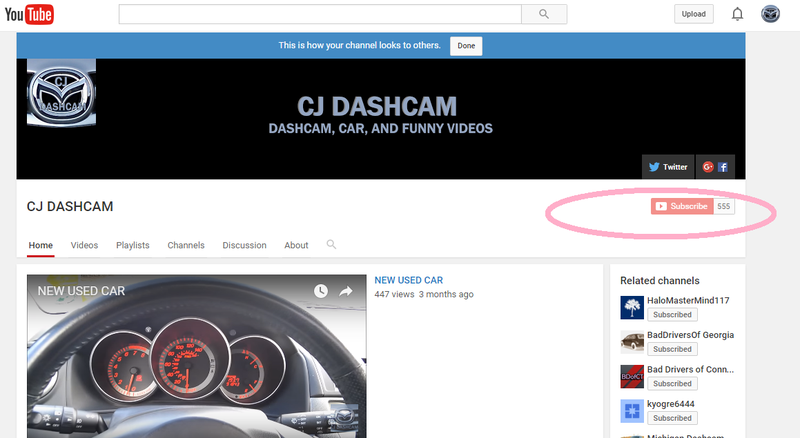Screen dimensions: 800x438
Task: Open BadDriversOf Georgia channel avatar
Action: 632,342
